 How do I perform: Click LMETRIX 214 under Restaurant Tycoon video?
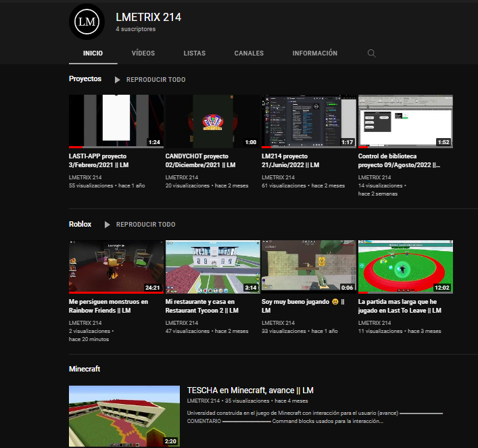tap(182, 323)
